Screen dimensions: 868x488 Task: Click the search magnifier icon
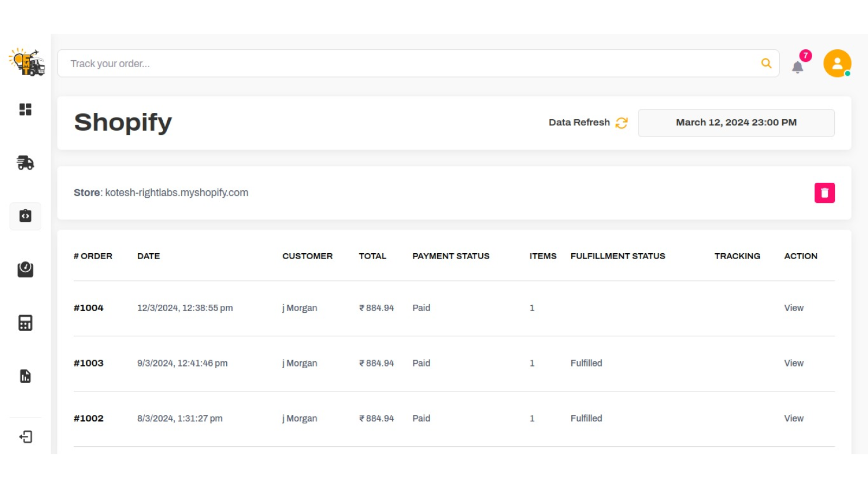[766, 63]
